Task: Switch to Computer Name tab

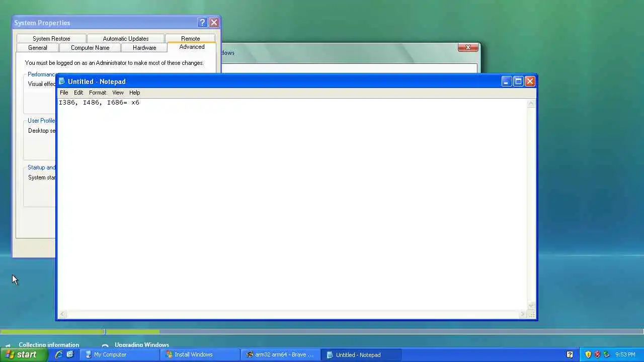Action: click(x=90, y=48)
